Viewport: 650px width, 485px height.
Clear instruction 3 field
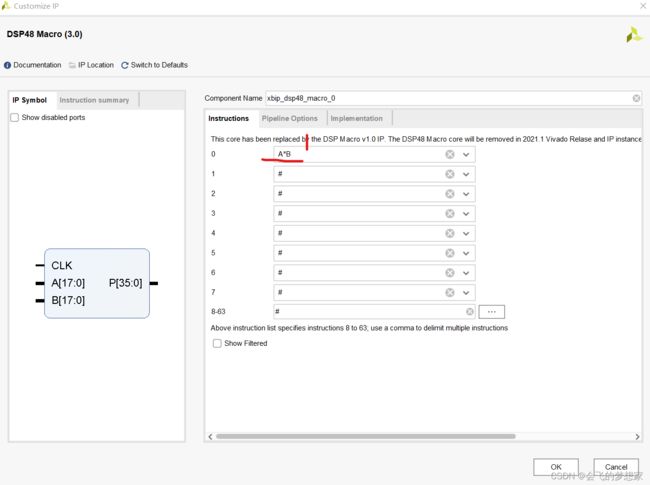coord(450,213)
